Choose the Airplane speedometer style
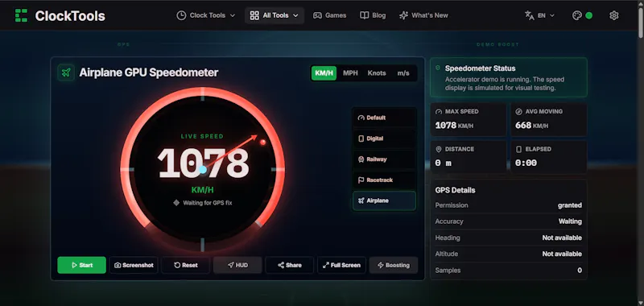The width and height of the screenshot is (644, 306). [x=384, y=201]
